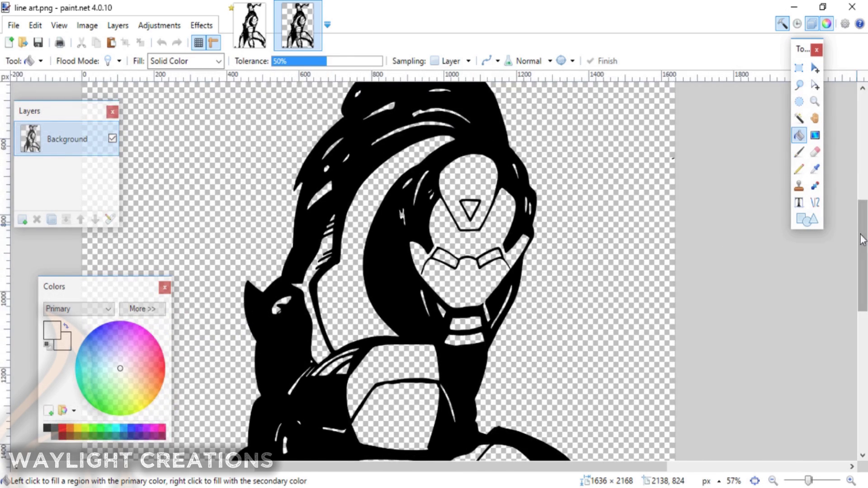The width and height of the screenshot is (868, 488).
Task: Open the Effects menu
Action: (201, 25)
